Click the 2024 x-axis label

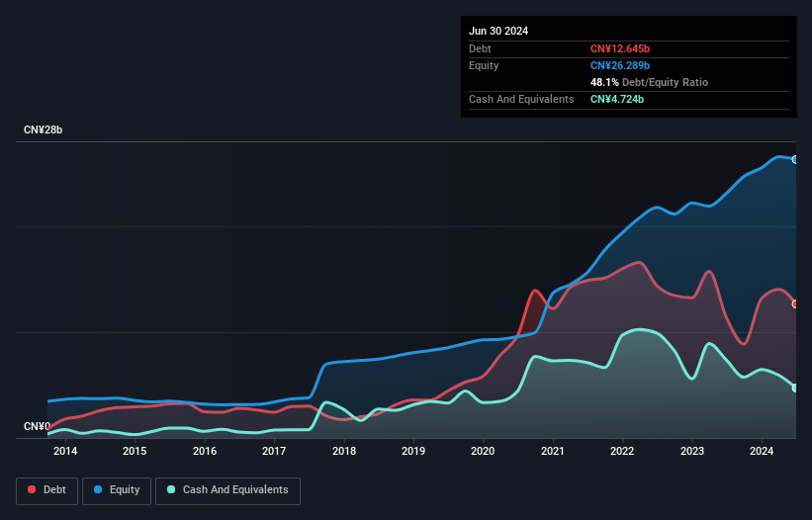point(762,451)
